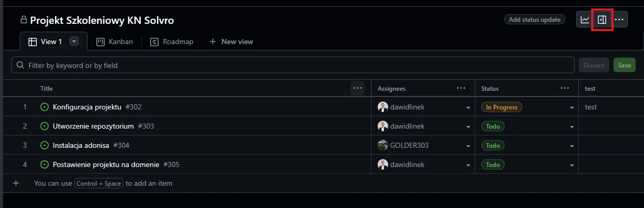Open the In Progress status dropdown
644x208 pixels.
572,107
